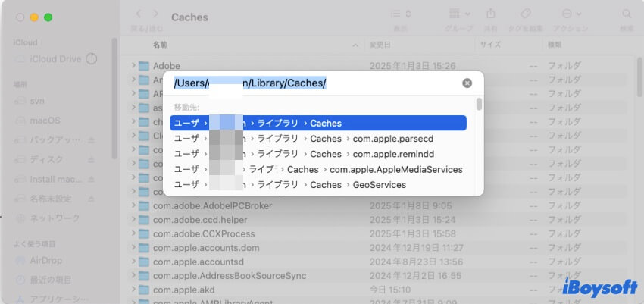This screenshot has height=304, width=644.
Task: Choose the GeoServices suggestion
Action: tap(318, 185)
